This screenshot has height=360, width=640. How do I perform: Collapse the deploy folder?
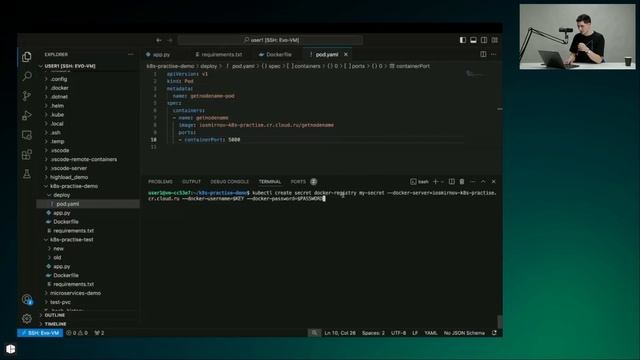[88, 195]
